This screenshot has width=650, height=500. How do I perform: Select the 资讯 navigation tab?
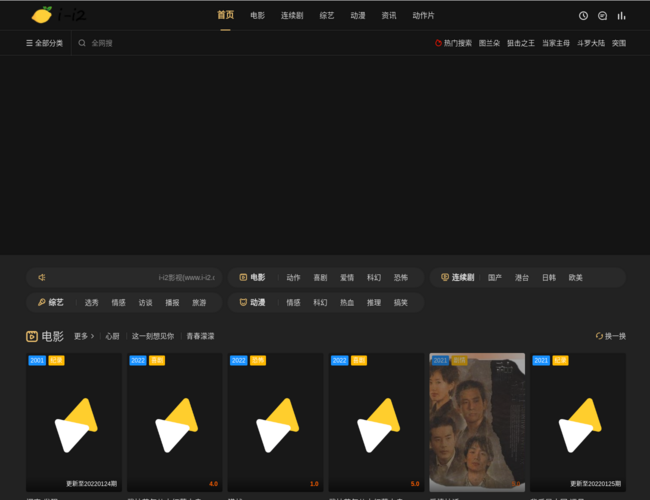click(x=389, y=16)
